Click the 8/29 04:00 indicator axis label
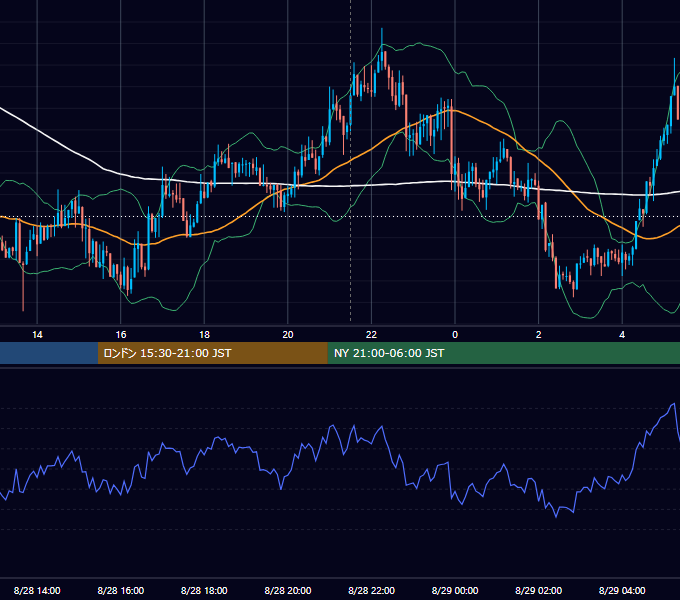This screenshot has height=600, width=680. pos(622,590)
